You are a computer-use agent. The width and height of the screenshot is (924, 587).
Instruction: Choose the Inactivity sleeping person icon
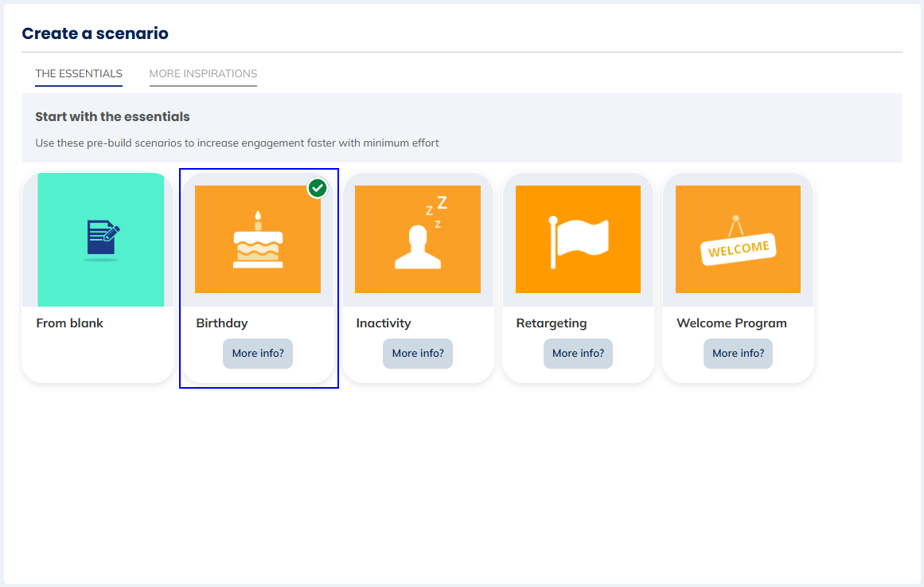coord(418,238)
